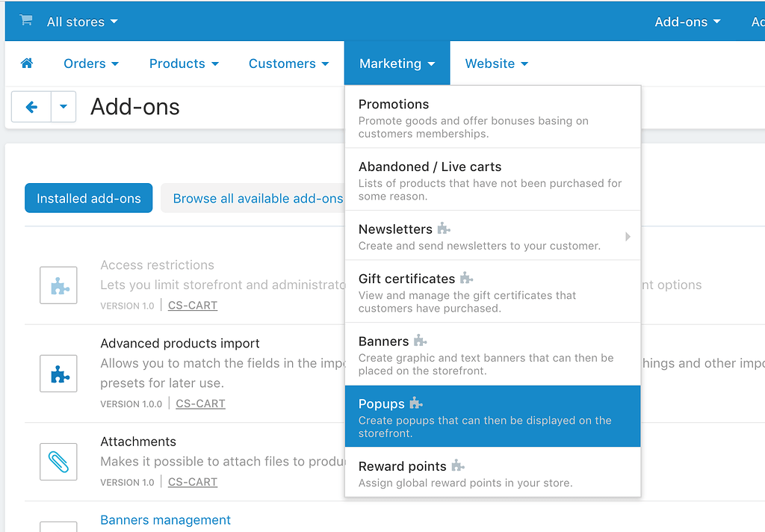Click the puzzle icon beside Reward points
This screenshot has height=532, width=765.
tap(459, 466)
